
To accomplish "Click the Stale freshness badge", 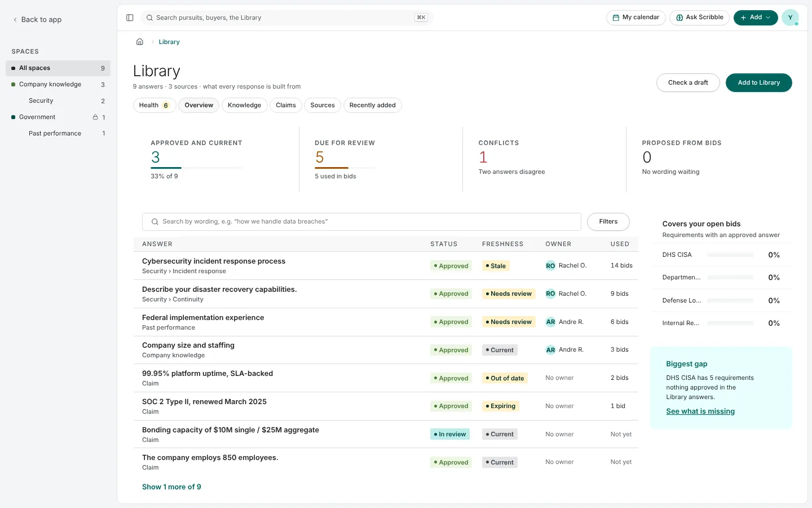I will pyautogui.click(x=496, y=266).
